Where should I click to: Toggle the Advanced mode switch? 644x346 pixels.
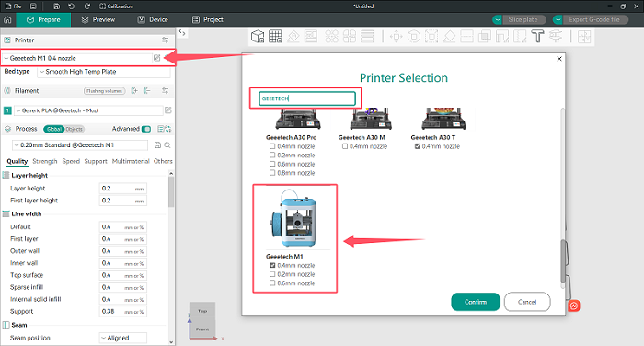pyautogui.click(x=146, y=129)
